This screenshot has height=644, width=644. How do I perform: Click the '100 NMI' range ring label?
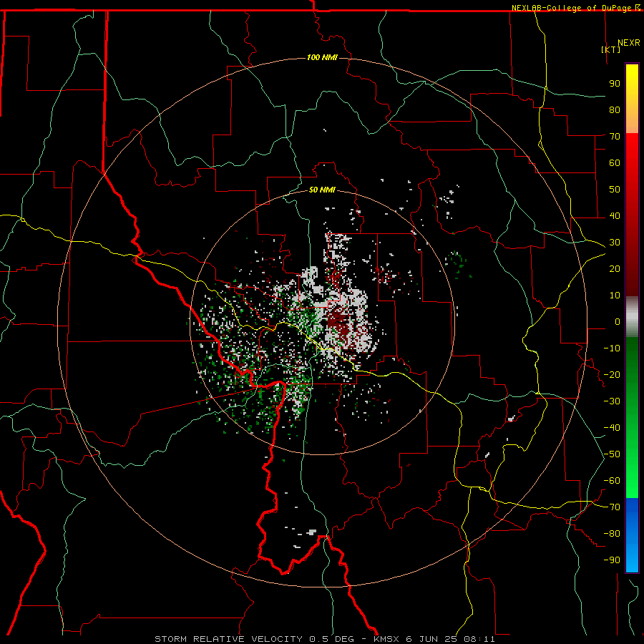(322, 57)
